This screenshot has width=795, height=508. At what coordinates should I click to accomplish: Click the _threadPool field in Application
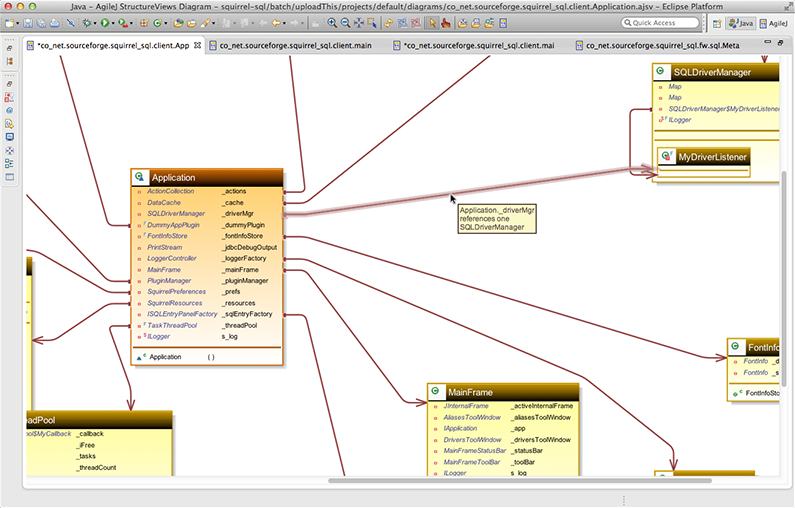click(239, 325)
